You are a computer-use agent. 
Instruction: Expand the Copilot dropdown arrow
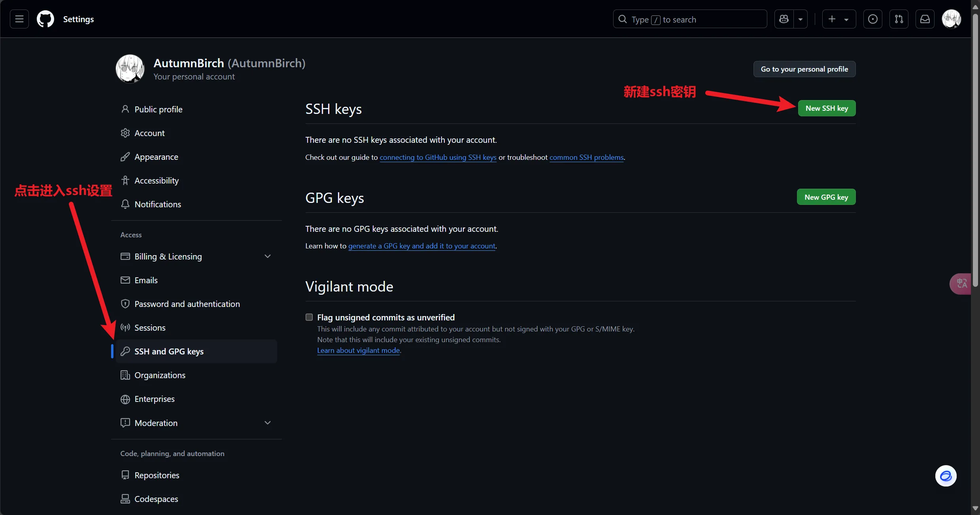(x=801, y=19)
